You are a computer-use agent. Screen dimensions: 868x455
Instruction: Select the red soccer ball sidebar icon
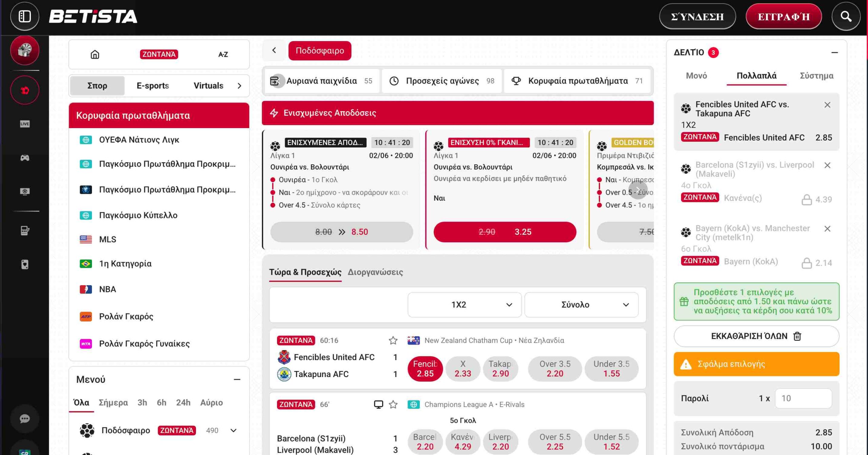[x=25, y=90]
